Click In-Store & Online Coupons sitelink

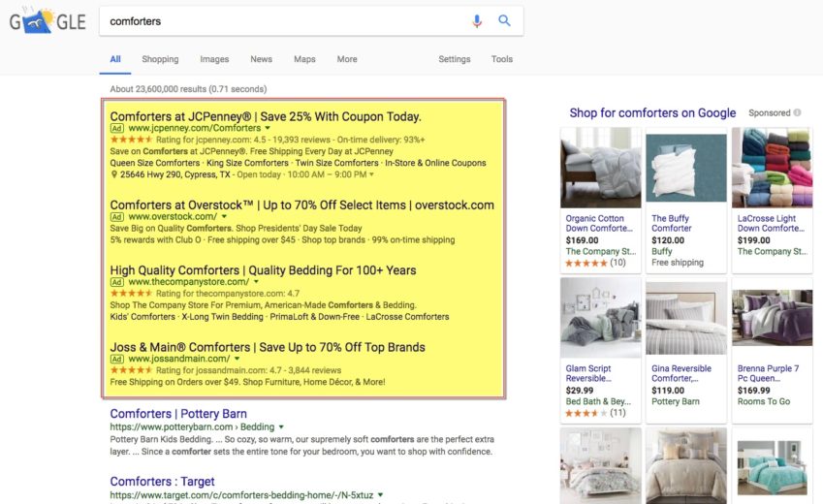[x=435, y=163]
